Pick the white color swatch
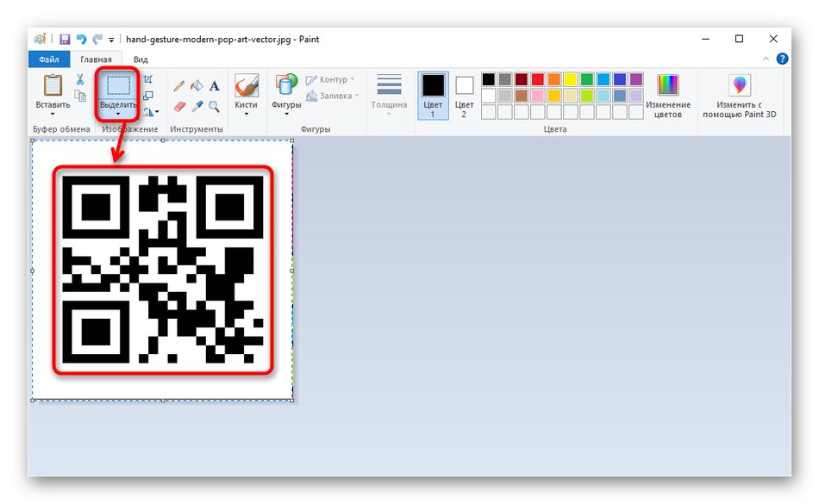 488,96
